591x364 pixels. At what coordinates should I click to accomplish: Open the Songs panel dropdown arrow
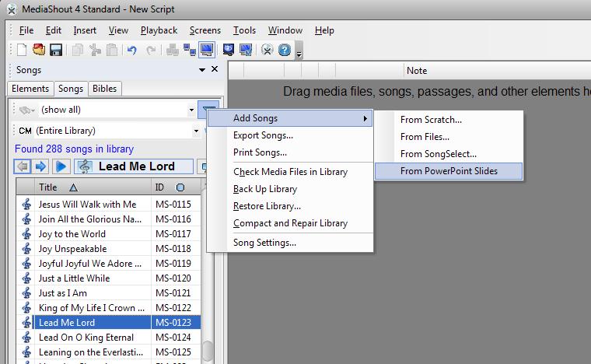pos(202,70)
